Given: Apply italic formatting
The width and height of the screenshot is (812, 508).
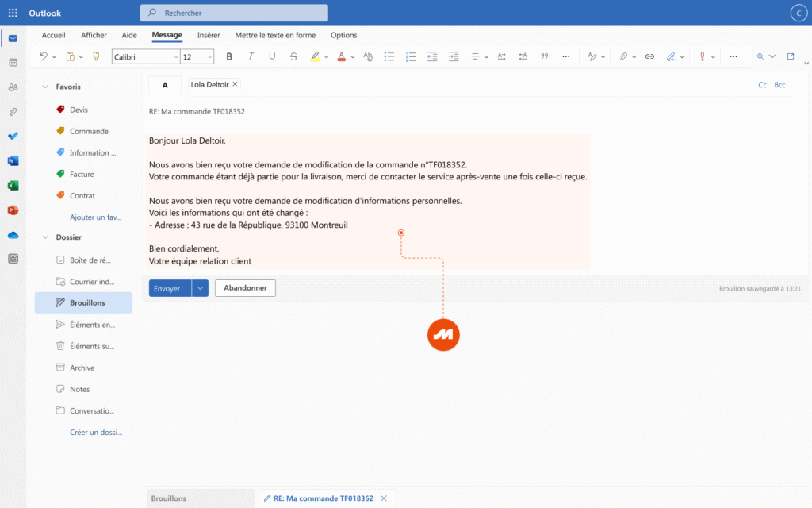Looking at the screenshot, I should click(x=249, y=56).
